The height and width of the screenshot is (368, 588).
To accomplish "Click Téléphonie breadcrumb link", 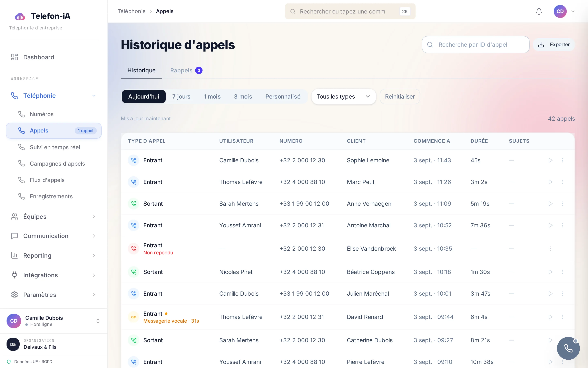I will point(131,11).
